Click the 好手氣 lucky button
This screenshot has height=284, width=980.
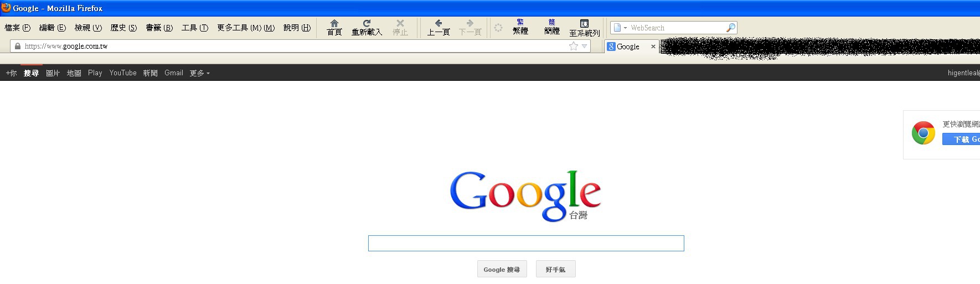tap(555, 269)
